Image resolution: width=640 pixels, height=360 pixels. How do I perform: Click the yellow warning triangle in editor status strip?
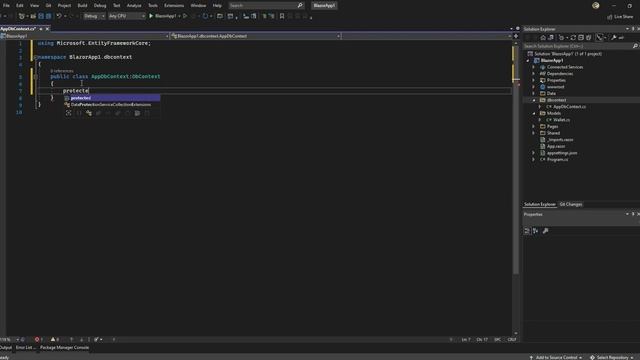click(x=53, y=340)
